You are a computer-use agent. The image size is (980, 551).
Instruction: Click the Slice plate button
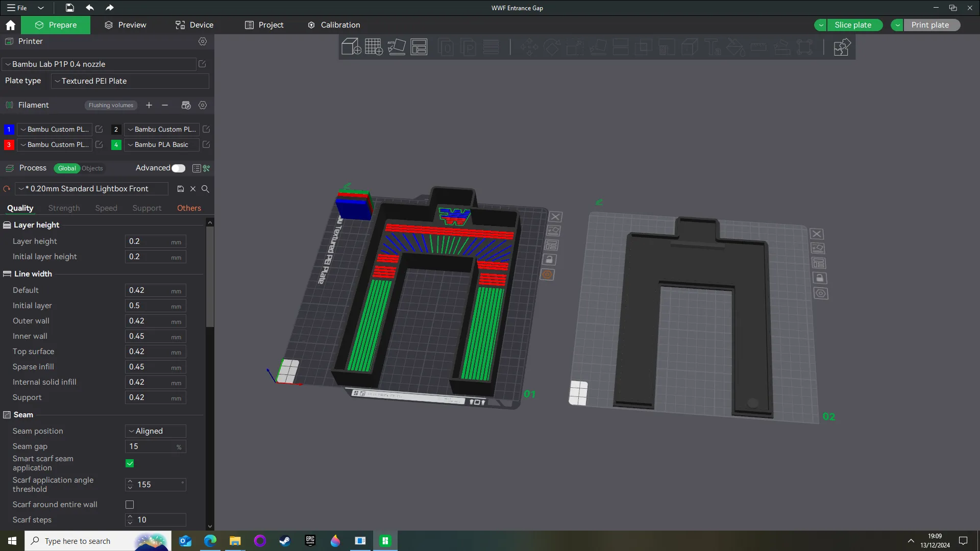pyautogui.click(x=854, y=25)
